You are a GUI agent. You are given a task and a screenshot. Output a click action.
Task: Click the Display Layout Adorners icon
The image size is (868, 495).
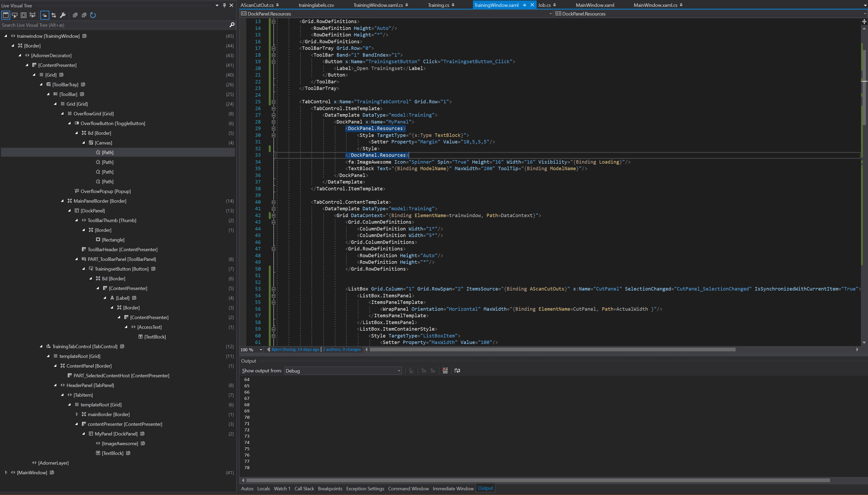click(23, 15)
